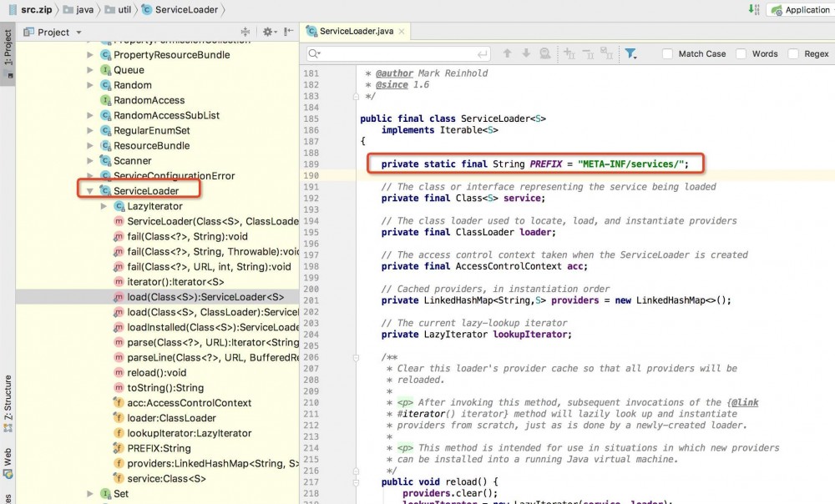The image size is (835, 504).
Task: Click inside the find search field
Action: (401, 53)
